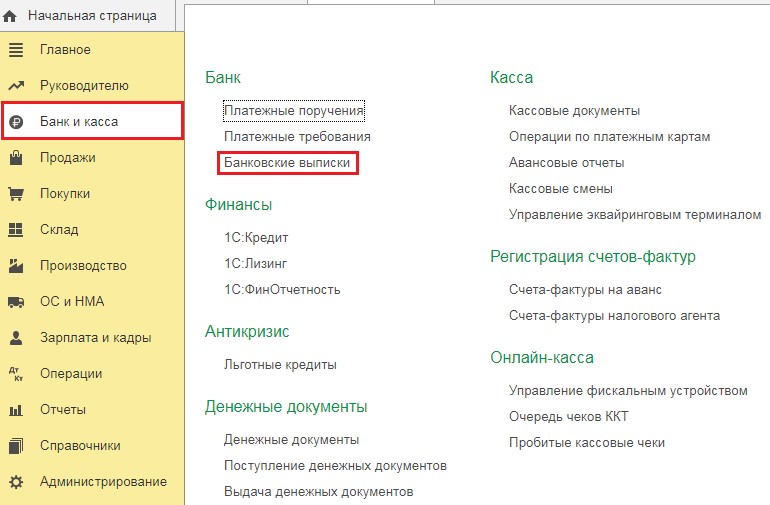Click the truck icon for ОС и НМА
The image size is (770, 505).
pyautogui.click(x=16, y=302)
